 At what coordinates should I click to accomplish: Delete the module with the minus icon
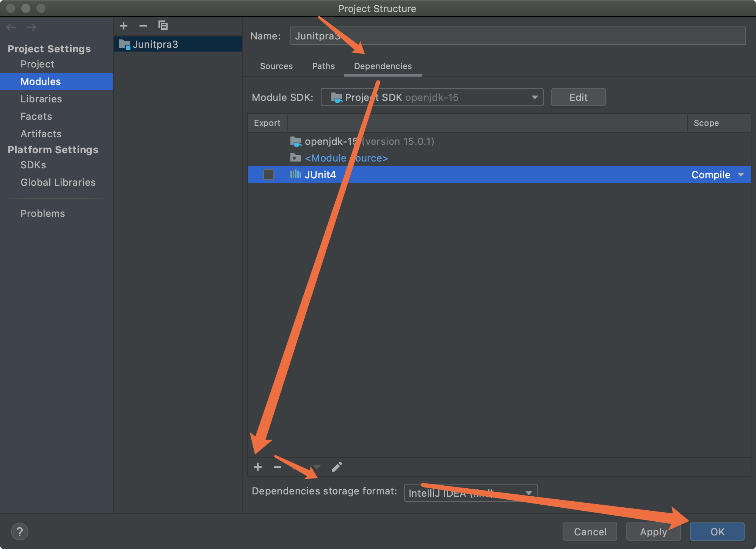[x=143, y=26]
